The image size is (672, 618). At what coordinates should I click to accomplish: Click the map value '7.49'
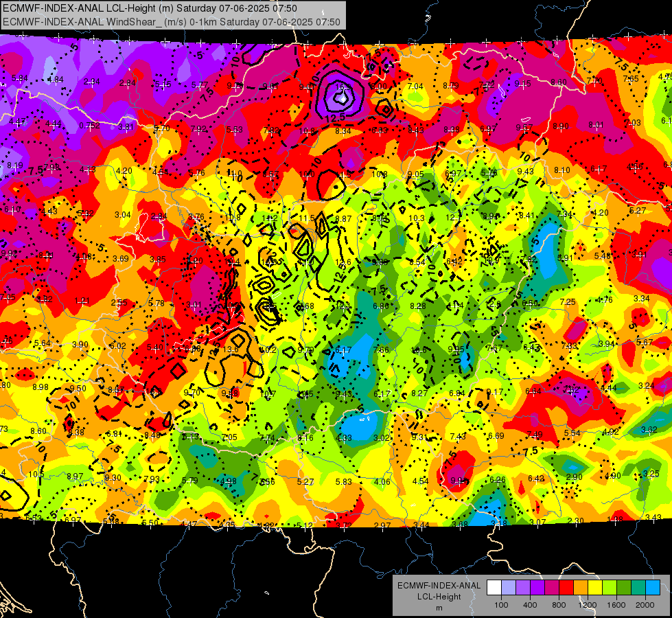pos(535,435)
